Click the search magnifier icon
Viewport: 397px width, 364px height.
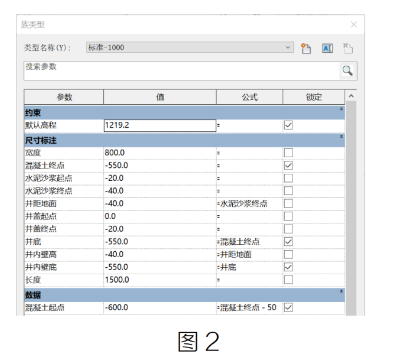click(x=347, y=71)
